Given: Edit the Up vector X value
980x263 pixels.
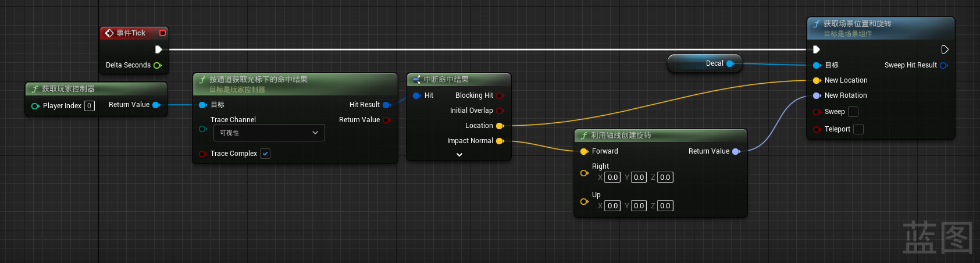Looking at the screenshot, I should click(612, 206).
